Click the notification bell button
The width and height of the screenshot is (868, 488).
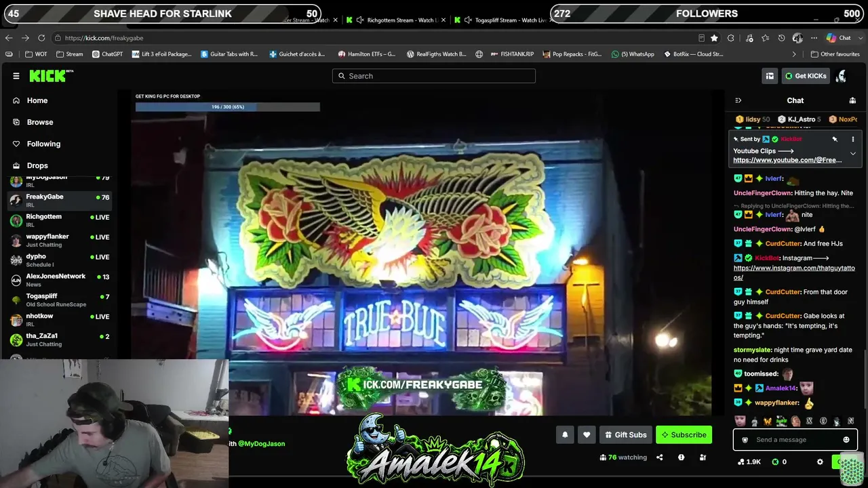[x=565, y=435]
